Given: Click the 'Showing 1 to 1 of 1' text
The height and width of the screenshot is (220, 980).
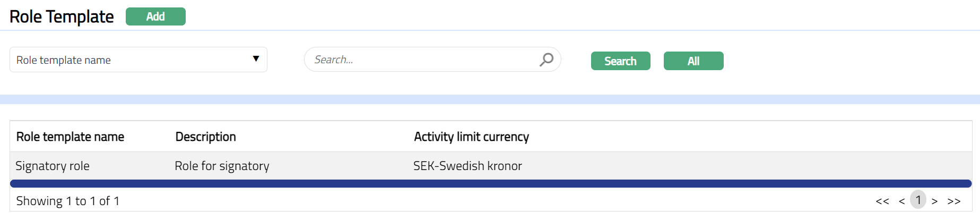Looking at the screenshot, I should (x=68, y=201).
